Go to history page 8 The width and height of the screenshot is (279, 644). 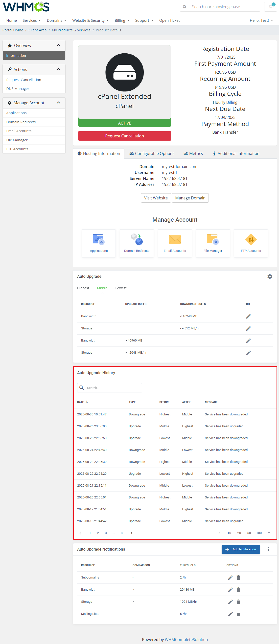click(x=122, y=533)
